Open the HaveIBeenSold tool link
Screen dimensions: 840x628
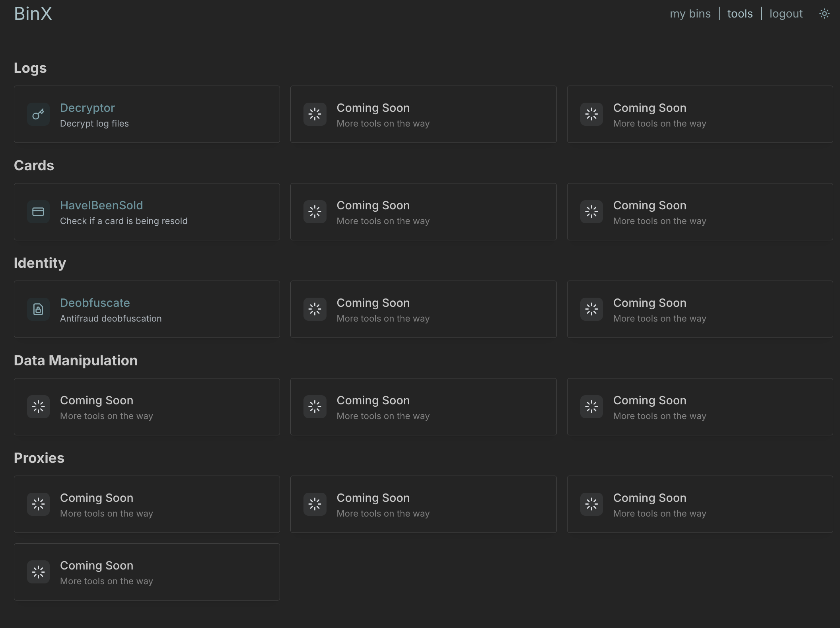(x=101, y=205)
